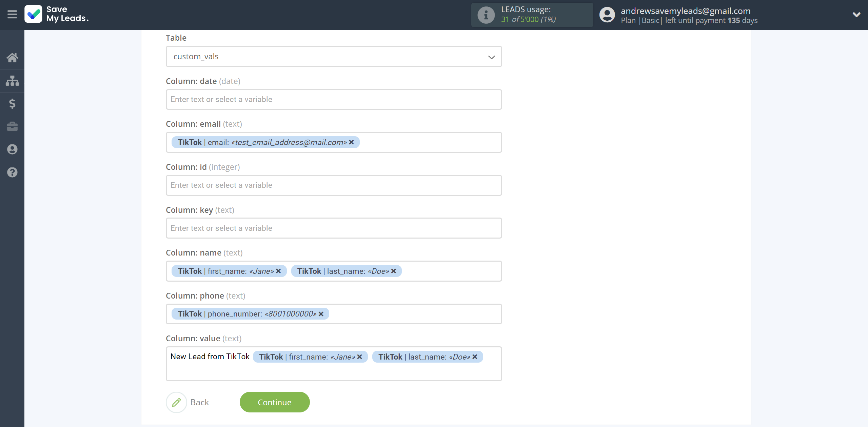The image size is (868, 427).
Task: Remove last_name tag in name column
Action: (x=394, y=271)
